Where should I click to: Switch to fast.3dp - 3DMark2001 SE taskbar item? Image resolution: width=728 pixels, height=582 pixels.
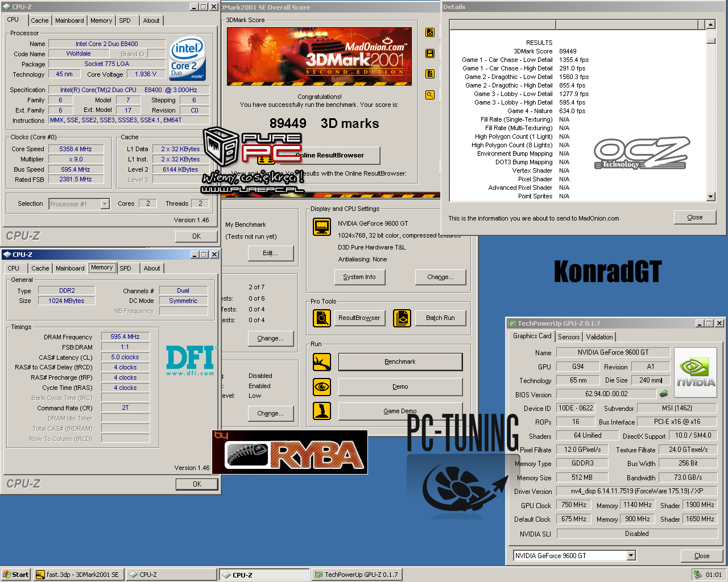coord(78,575)
